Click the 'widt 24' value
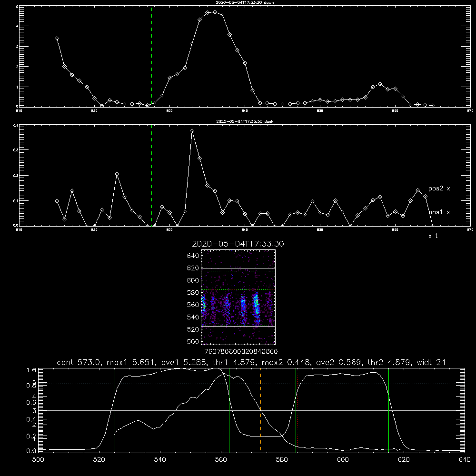 (x=431, y=362)
